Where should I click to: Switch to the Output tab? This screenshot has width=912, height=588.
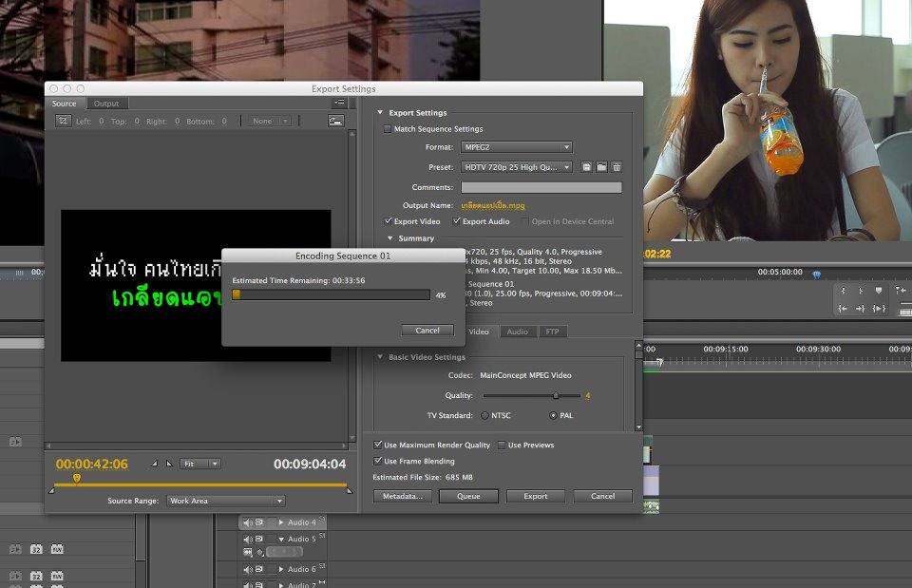106,104
